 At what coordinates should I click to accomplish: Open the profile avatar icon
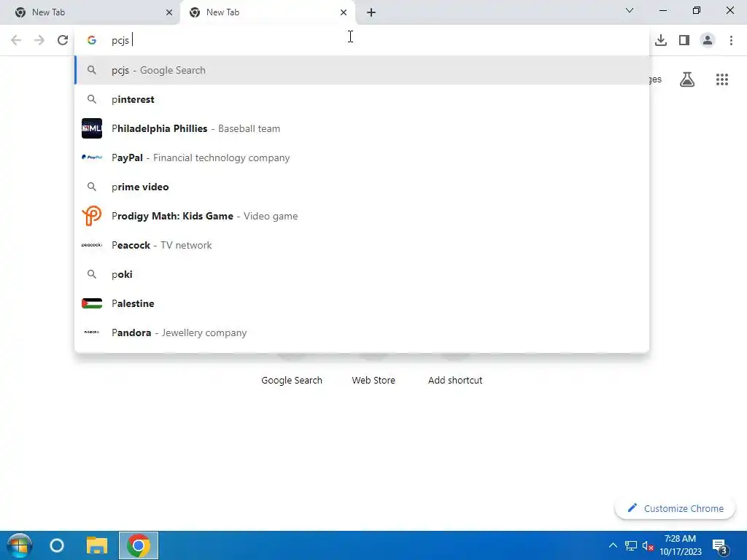708,41
